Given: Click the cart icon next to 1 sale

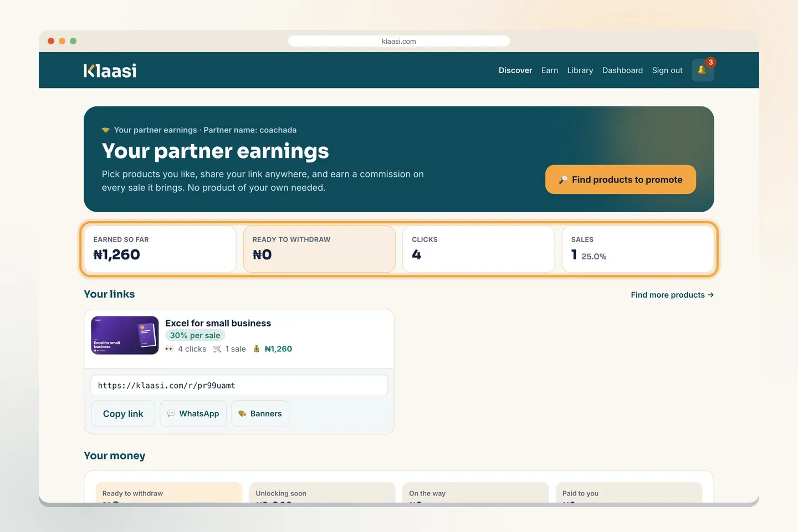Looking at the screenshot, I should 217,349.
